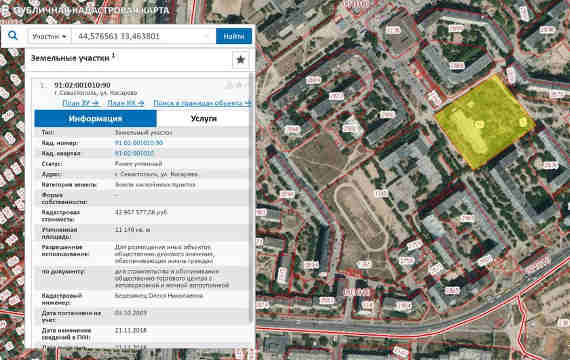570x360 pixels.
Task: Open the План ЗУ link
Action: click(80, 103)
